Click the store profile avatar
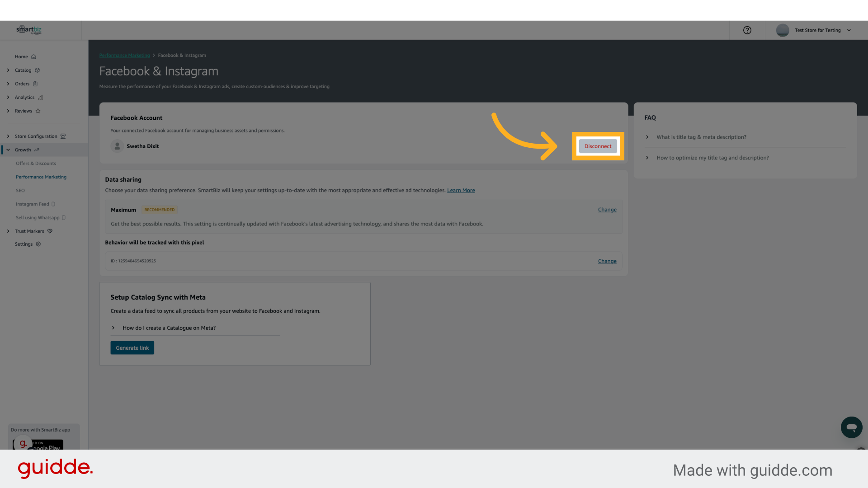868x488 pixels. [x=783, y=30]
